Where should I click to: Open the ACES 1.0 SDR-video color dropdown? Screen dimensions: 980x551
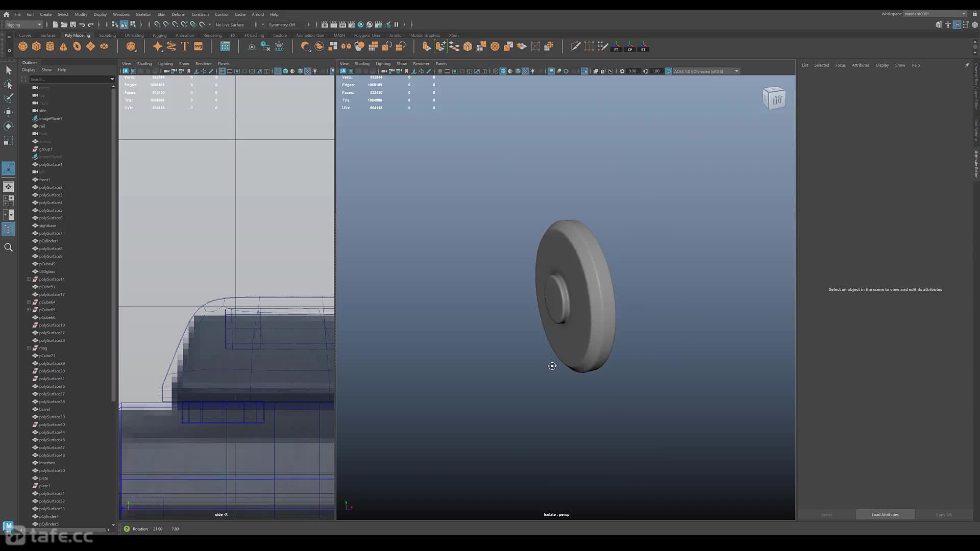click(706, 71)
